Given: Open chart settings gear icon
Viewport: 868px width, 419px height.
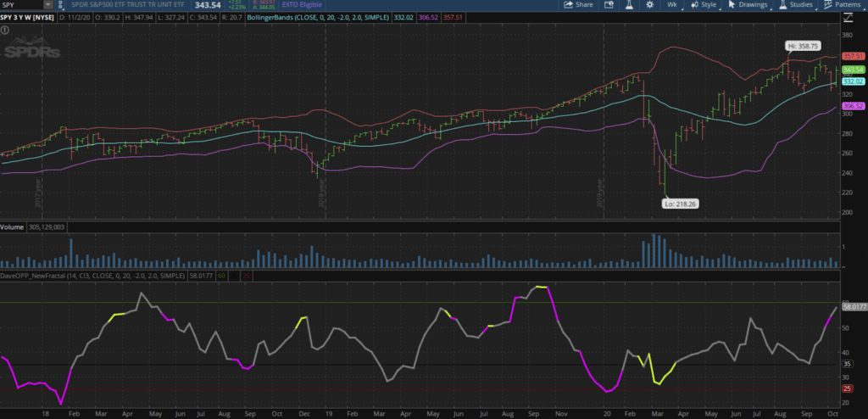Looking at the screenshot, I should 648,4.
